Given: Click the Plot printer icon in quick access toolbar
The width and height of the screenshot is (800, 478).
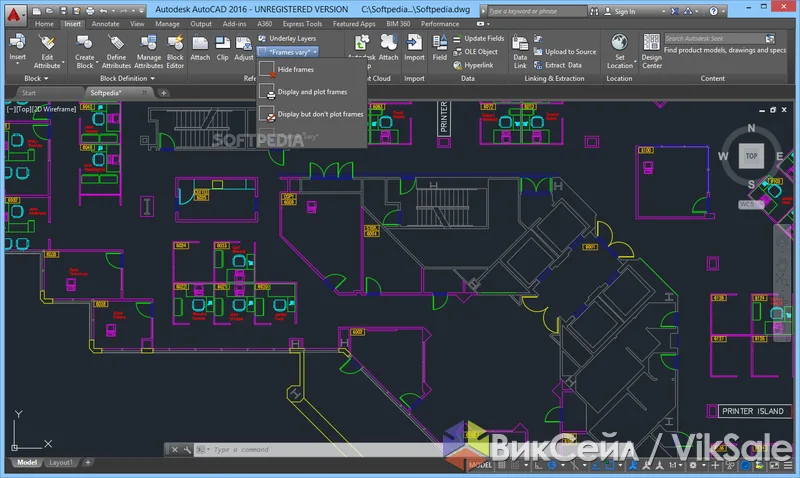Looking at the screenshot, I should coord(90,10).
